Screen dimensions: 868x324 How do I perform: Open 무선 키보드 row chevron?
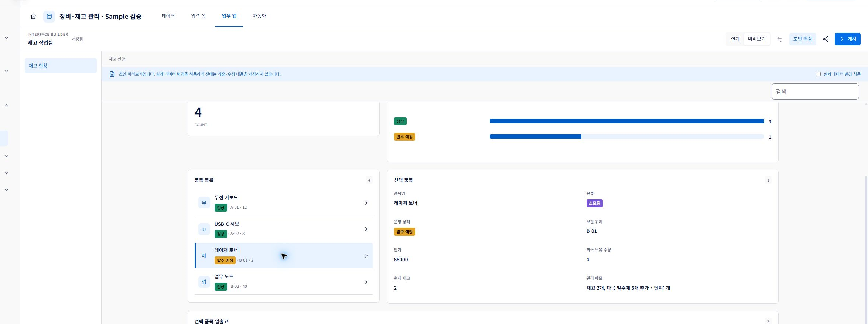pos(366,203)
